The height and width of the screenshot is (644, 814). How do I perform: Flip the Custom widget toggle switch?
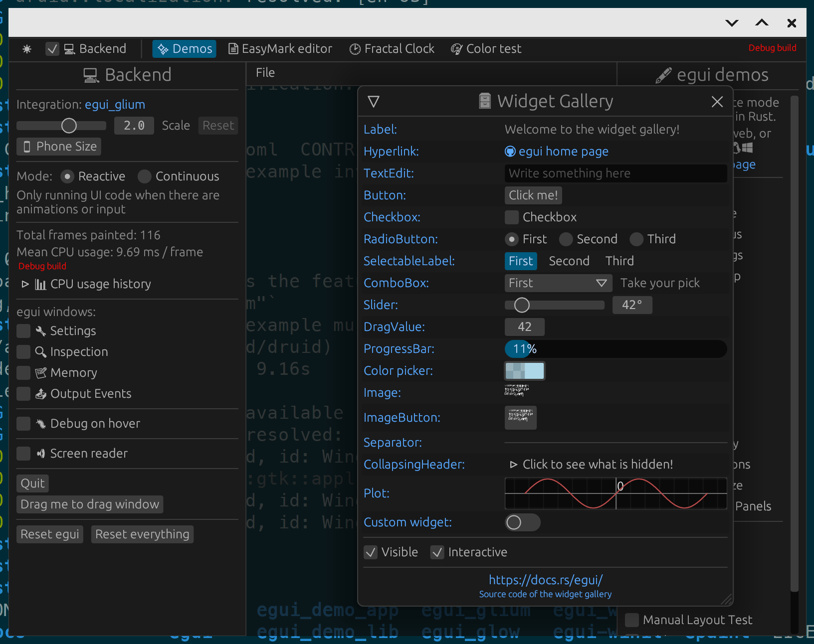tap(522, 522)
